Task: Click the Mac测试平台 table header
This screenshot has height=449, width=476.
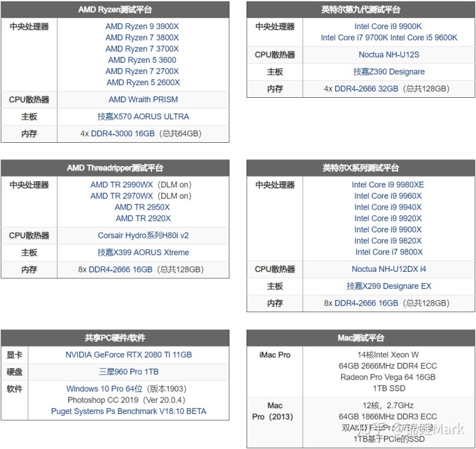Action: coord(361,338)
